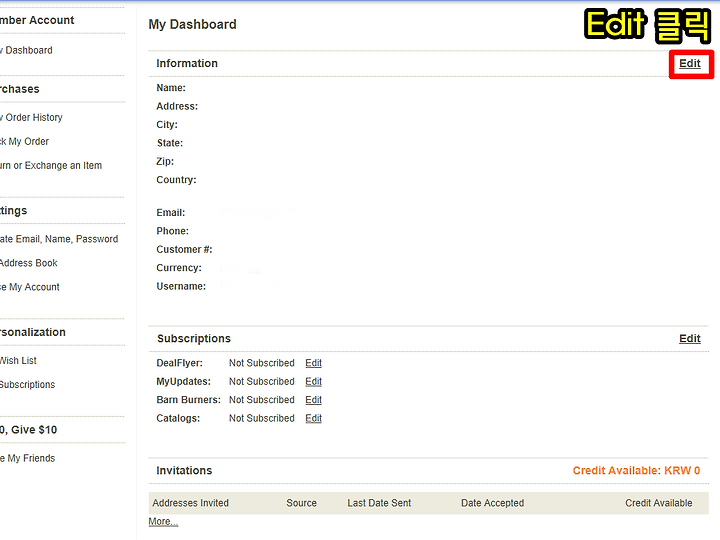Click the Last Date Sent column header

379,503
